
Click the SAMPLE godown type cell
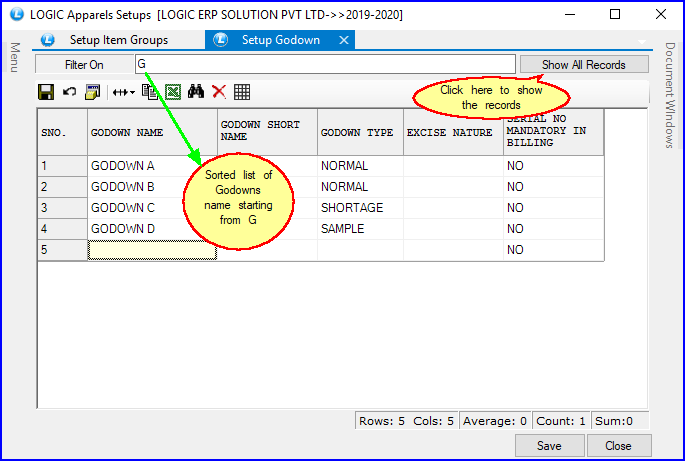pos(360,229)
